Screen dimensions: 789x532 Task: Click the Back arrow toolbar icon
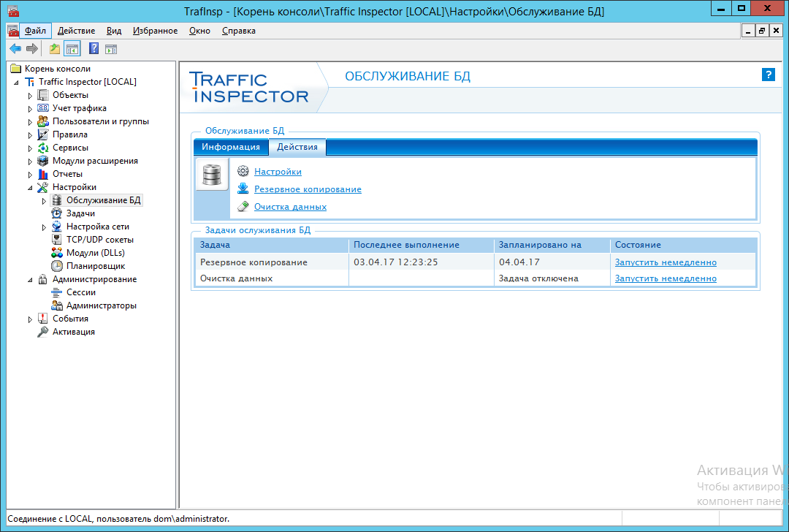15,49
